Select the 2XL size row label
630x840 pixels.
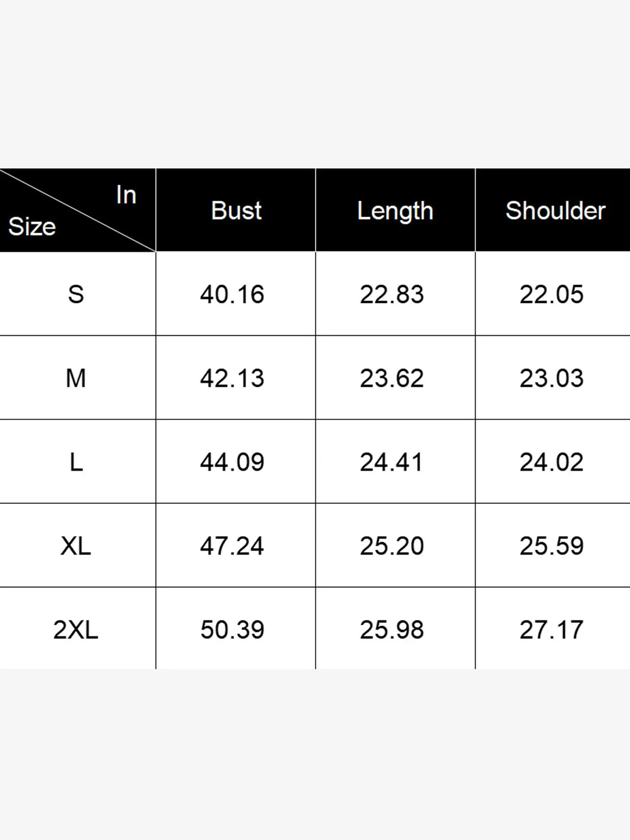point(76,630)
